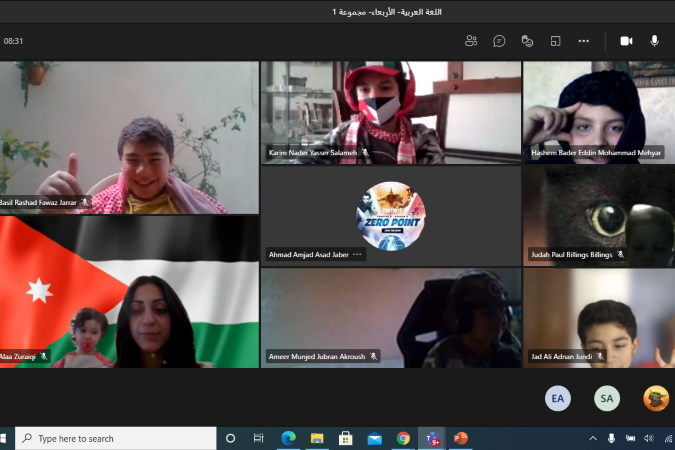Screen dimensions: 675x450
Task: Open the meeting chat
Action: pyautogui.click(x=499, y=41)
